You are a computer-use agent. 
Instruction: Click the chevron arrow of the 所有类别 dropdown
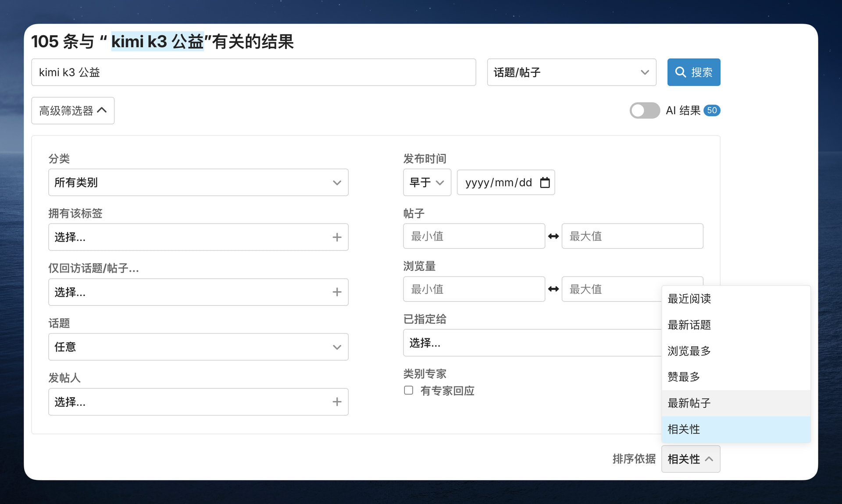pyautogui.click(x=337, y=183)
